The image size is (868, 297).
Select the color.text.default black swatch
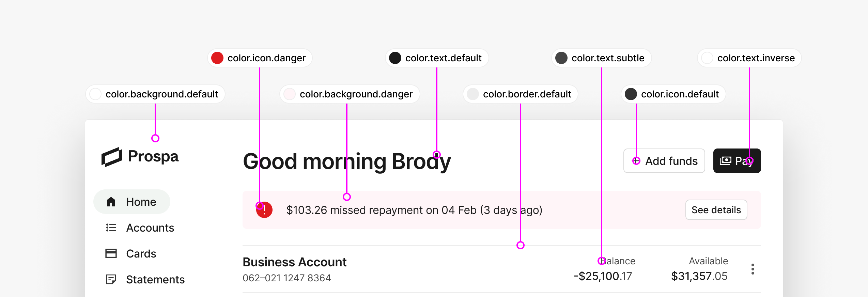point(395,58)
